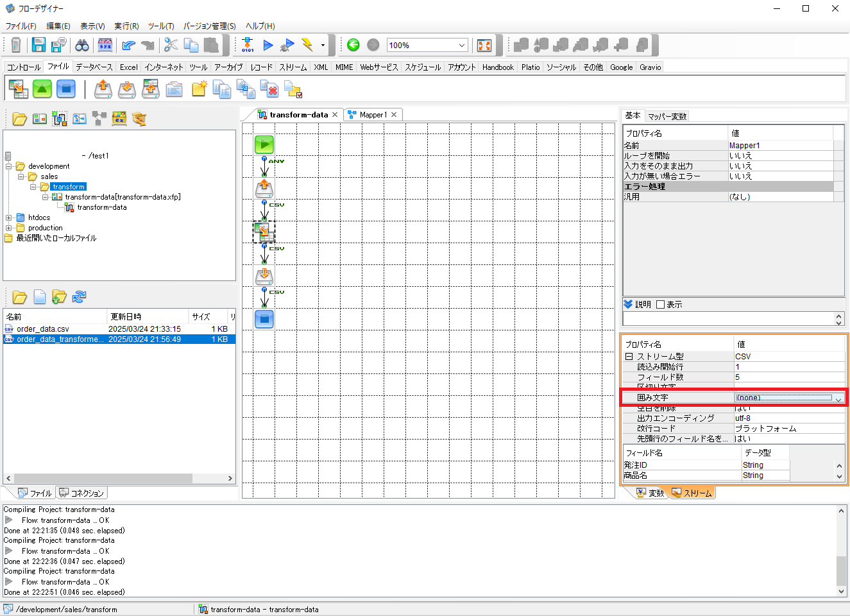This screenshot has height=616, width=850.
Task: Open the 実行(R) menu
Action: click(126, 26)
